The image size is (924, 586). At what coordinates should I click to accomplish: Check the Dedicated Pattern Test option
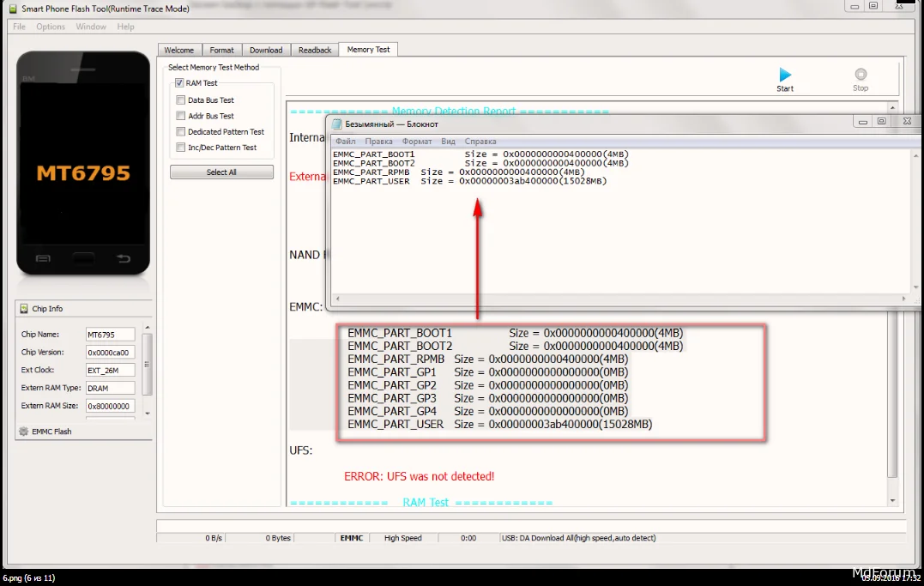tap(180, 132)
